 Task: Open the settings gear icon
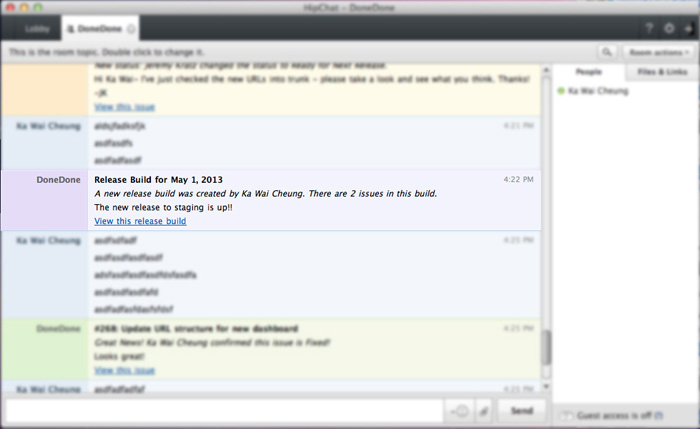(x=669, y=29)
